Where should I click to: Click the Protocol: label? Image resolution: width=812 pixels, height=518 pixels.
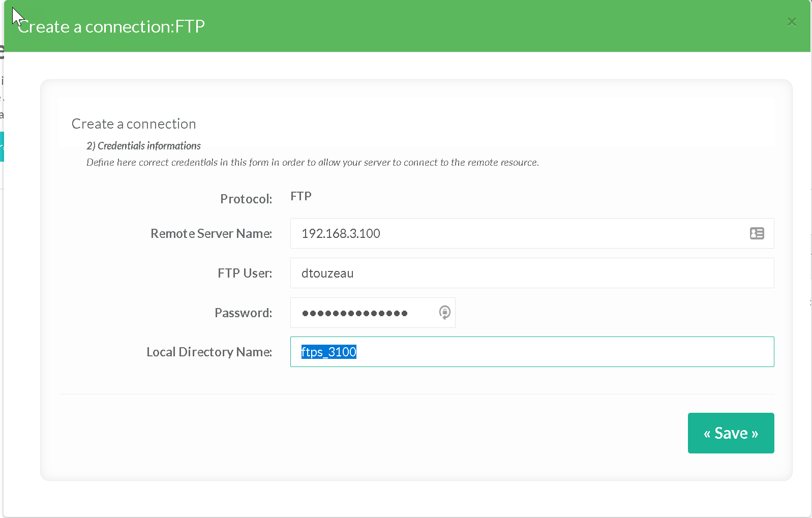click(246, 199)
